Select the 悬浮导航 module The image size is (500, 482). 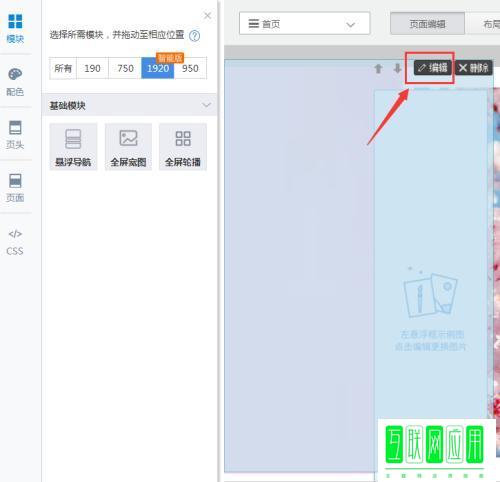[x=73, y=147]
